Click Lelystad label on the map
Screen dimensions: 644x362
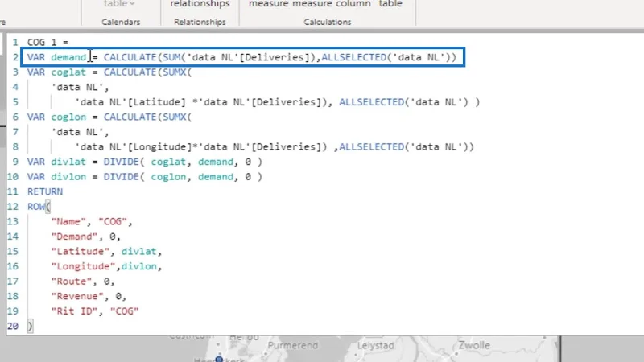tap(375, 346)
